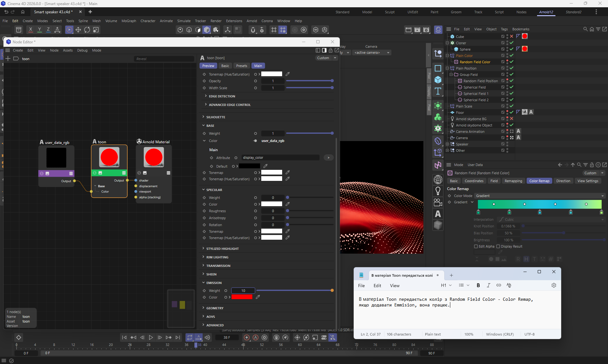Click the Bold icon in Notepad
608x364 pixels.
[478, 285]
